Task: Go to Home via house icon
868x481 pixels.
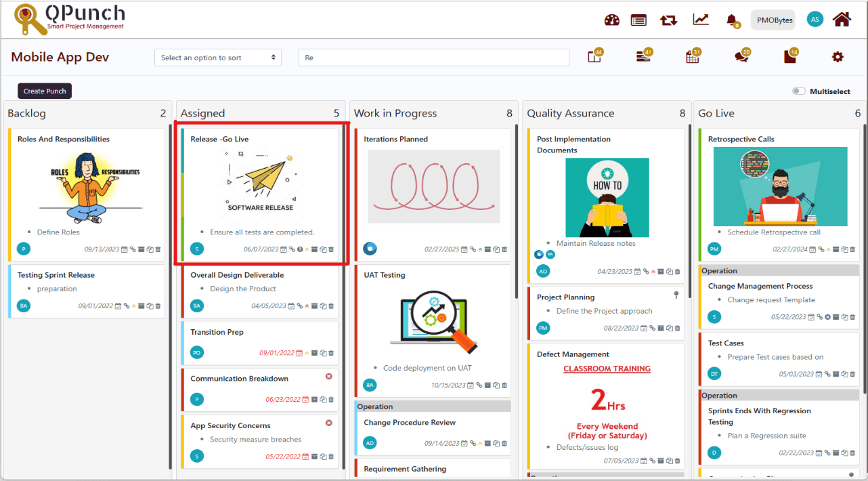Action: point(842,19)
